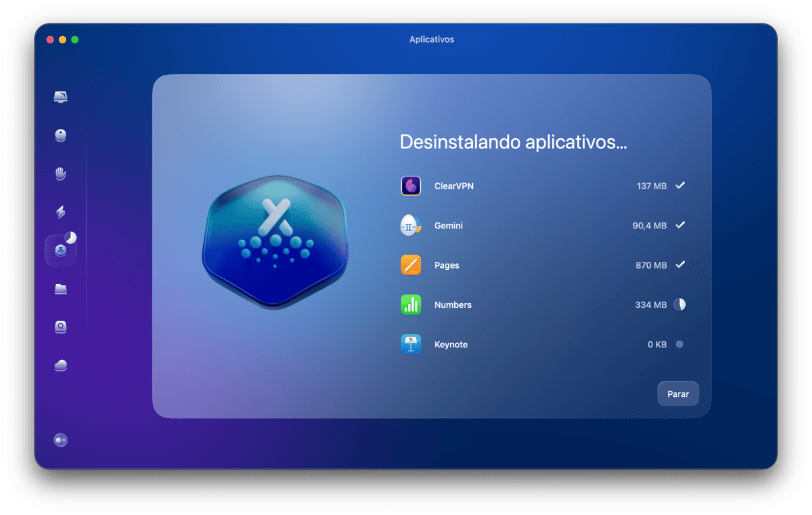Click the 0 KB size value
This screenshot has width=812, height=515.
[x=657, y=345]
